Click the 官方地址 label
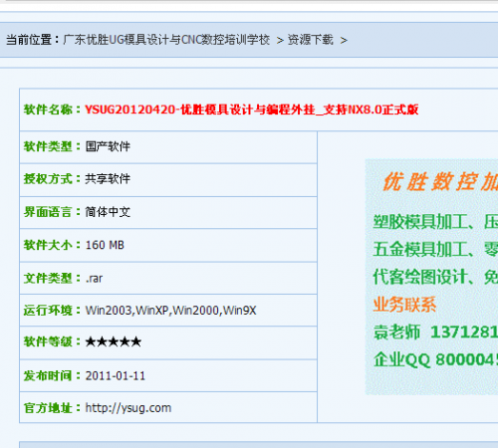This screenshot has width=498, height=448. (x=52, y=408)
